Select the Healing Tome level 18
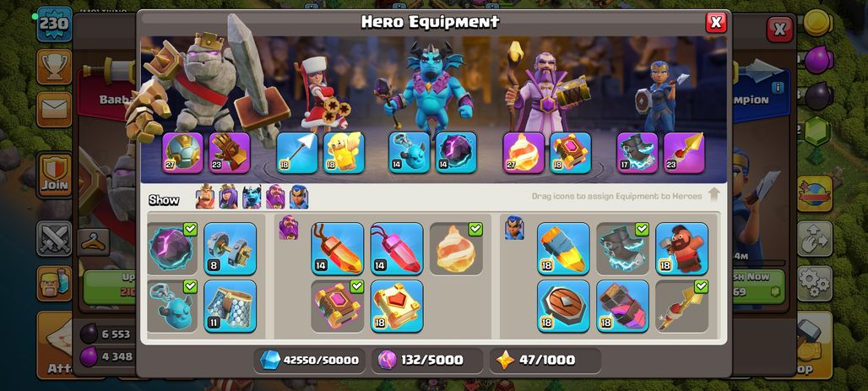This screenshot has height=391, width=868. click(396, 306)
